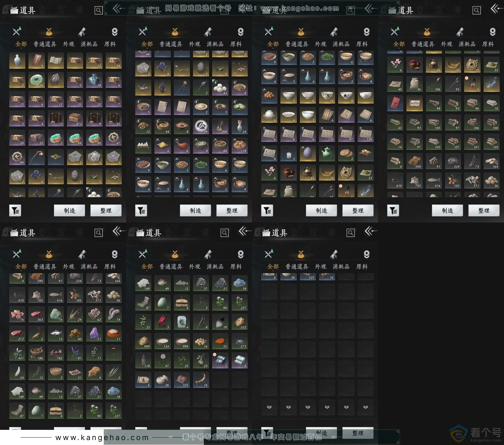
Task: Switch to 消耗品 tab in the top-right panel
Action: coord(467,44)
